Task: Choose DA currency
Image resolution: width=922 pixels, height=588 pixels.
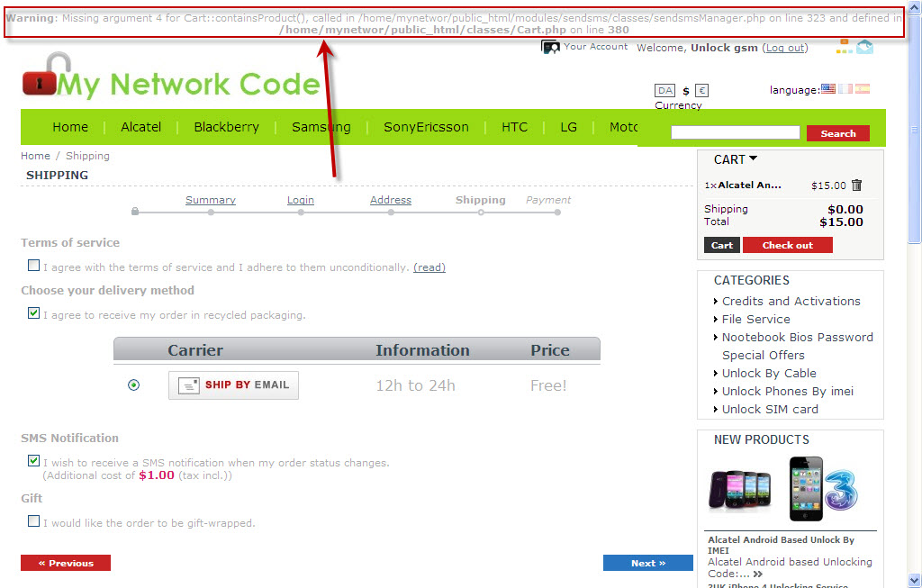Action: click(x=665, y=91)
